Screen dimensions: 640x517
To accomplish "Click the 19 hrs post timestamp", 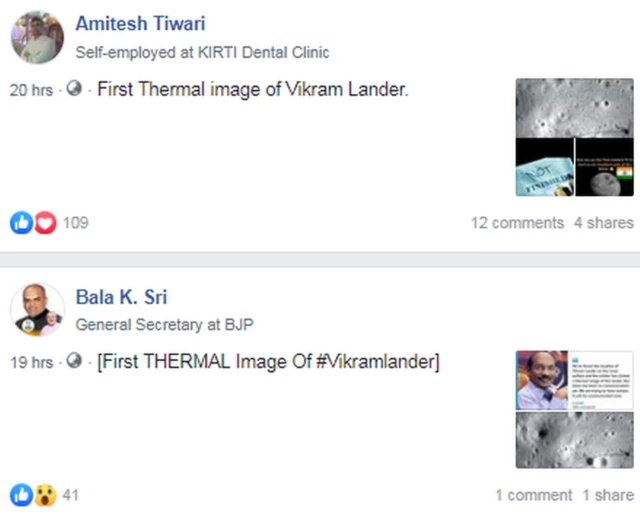I will point(31,362).
